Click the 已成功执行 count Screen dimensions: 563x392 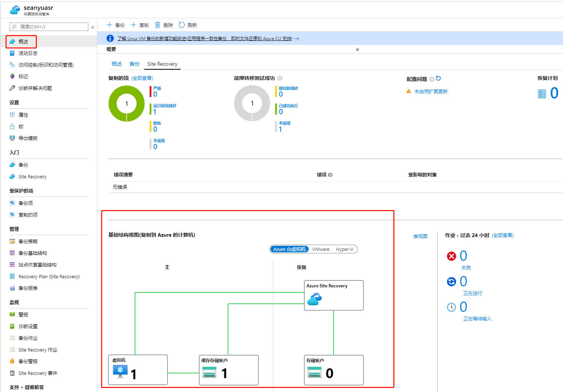(x=281, y=112)
